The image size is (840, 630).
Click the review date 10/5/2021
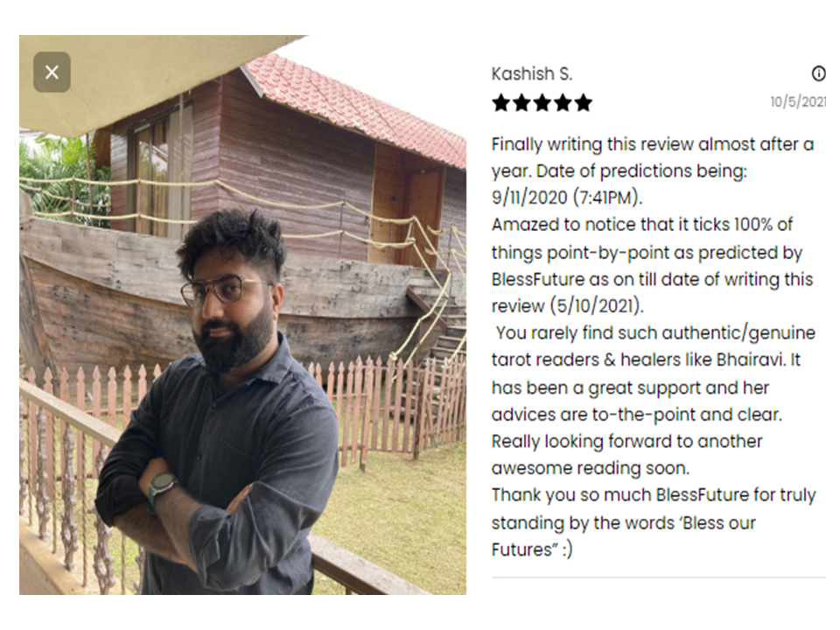tap(798, 101)
